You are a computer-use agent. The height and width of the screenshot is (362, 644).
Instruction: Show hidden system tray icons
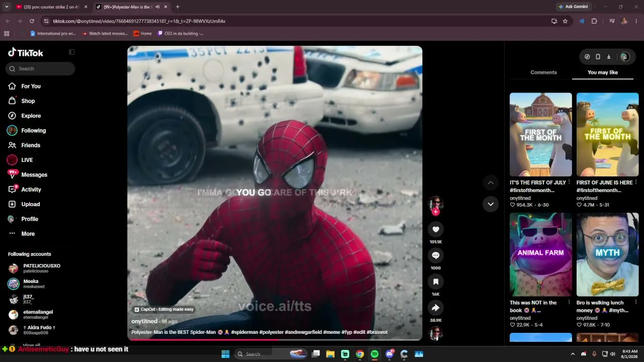[573, 354]
